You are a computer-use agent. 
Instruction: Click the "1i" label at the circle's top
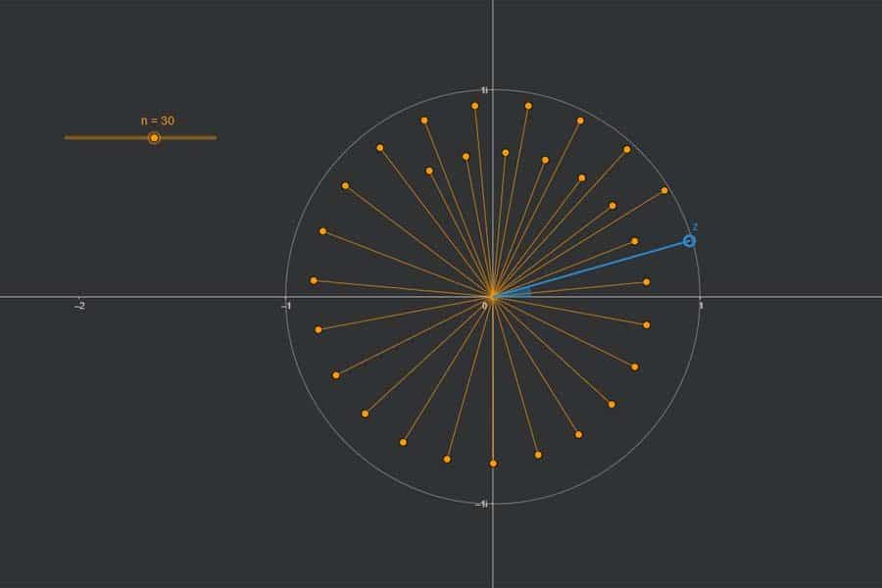[484, 90]
